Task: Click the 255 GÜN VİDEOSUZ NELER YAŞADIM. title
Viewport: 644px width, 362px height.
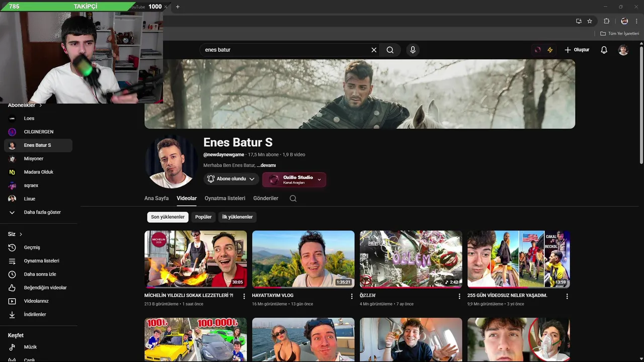Action: (507, 296)
